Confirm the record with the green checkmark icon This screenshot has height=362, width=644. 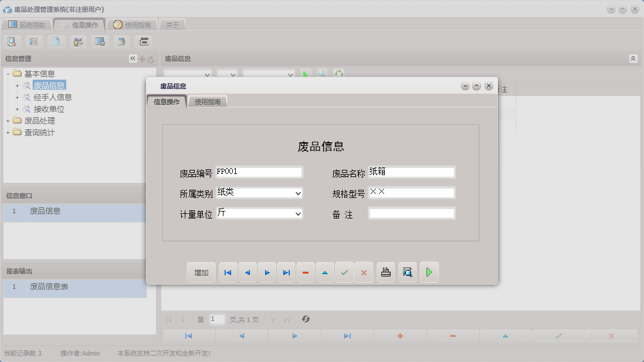[344, 272]
